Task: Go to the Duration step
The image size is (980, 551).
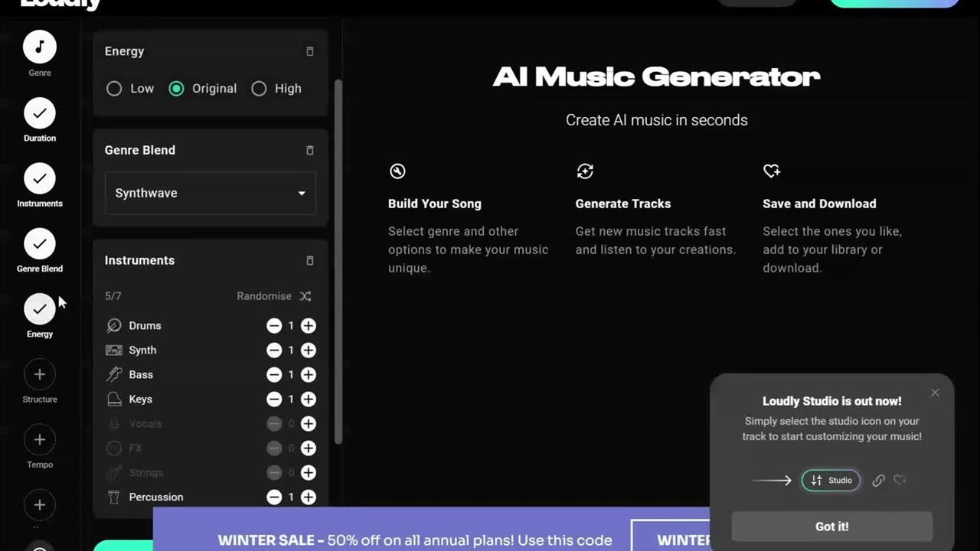Action: click(40, 114)
